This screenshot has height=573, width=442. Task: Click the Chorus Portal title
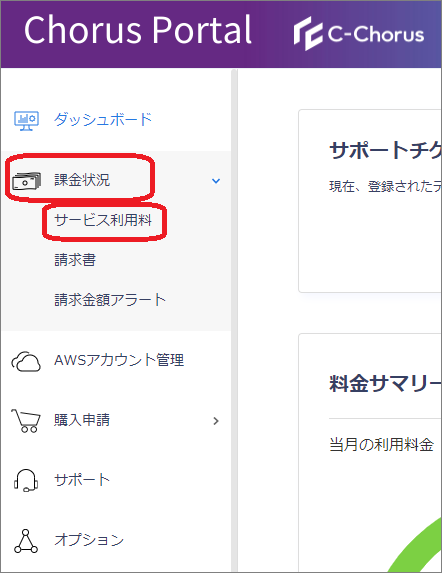coord(138,30)
